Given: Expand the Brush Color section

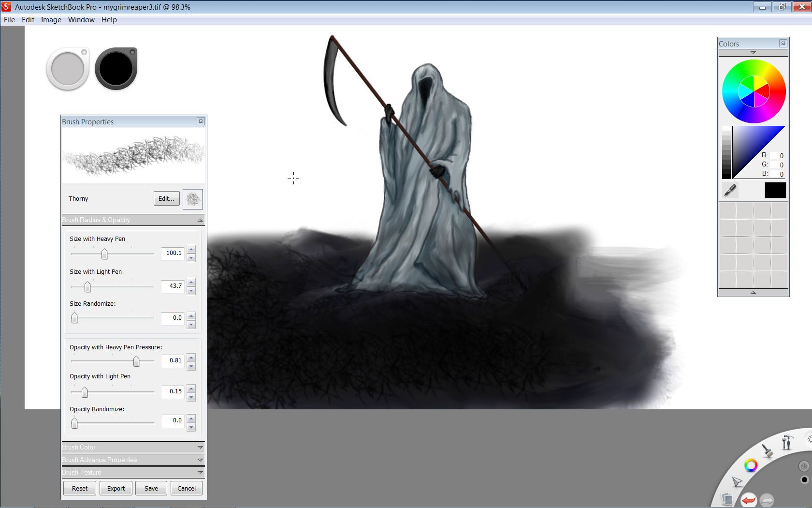Looking at the screenshot, I should [x=132, y=447].
